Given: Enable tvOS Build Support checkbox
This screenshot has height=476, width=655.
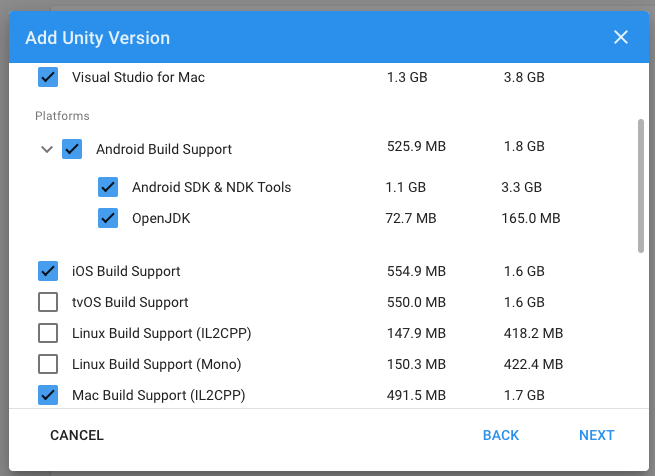Looking at the screenshot, I should (x=48, y=302).
